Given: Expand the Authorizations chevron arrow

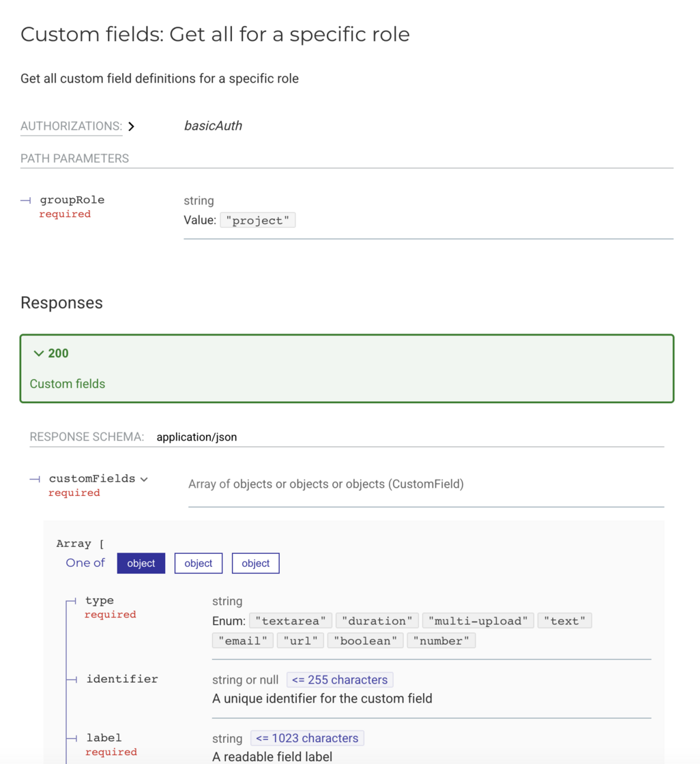Looking at the screenshot, I should point(132,126).
